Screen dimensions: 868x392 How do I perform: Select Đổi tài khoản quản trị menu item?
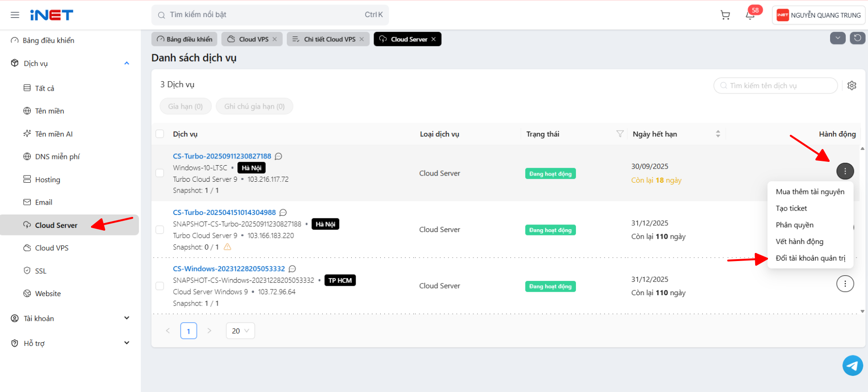tap(810, 258)
